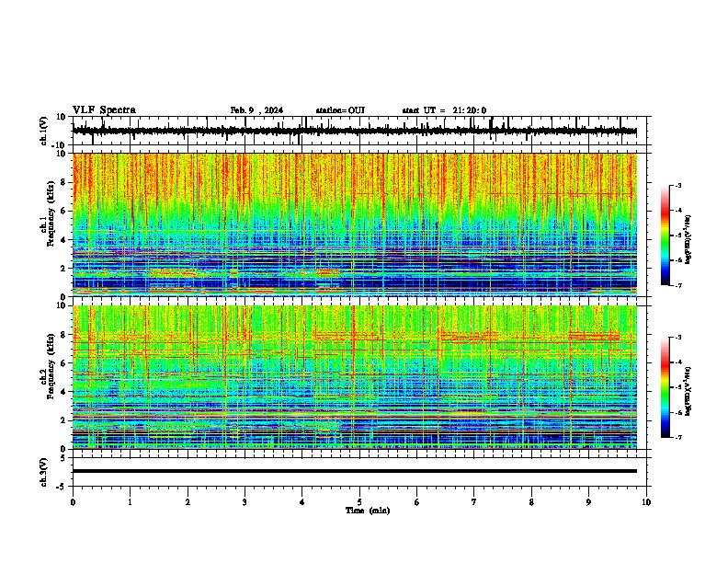Click the ch.1 spectrogram color bar
The image size is (728, 563).
pos(665,236)
